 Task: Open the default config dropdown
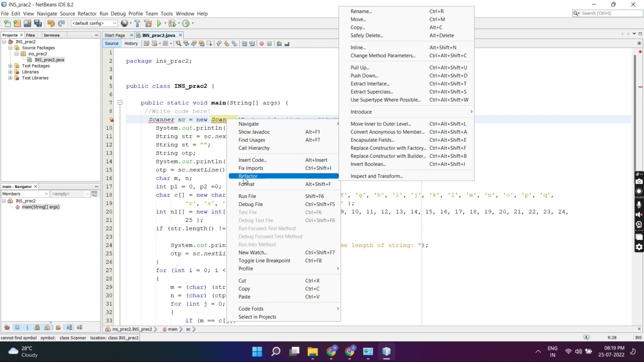coord(94,23)
